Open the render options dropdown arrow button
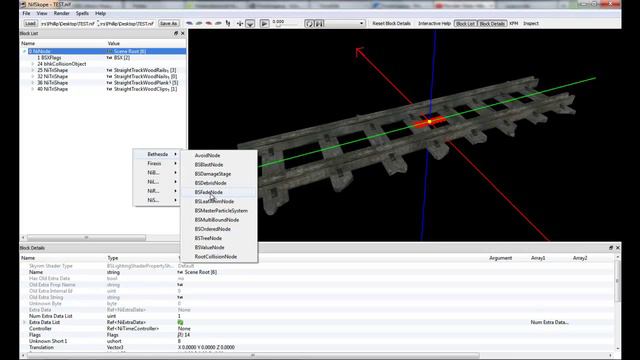The height and width of the screenshot is (360, 640). [250, 24]
